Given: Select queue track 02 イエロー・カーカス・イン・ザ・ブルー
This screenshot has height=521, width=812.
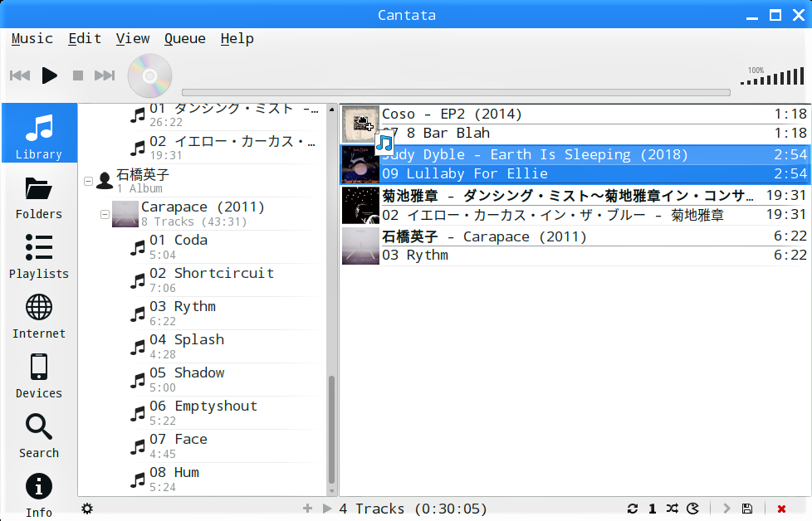Looking at the screenshot, I should point(594,215).
